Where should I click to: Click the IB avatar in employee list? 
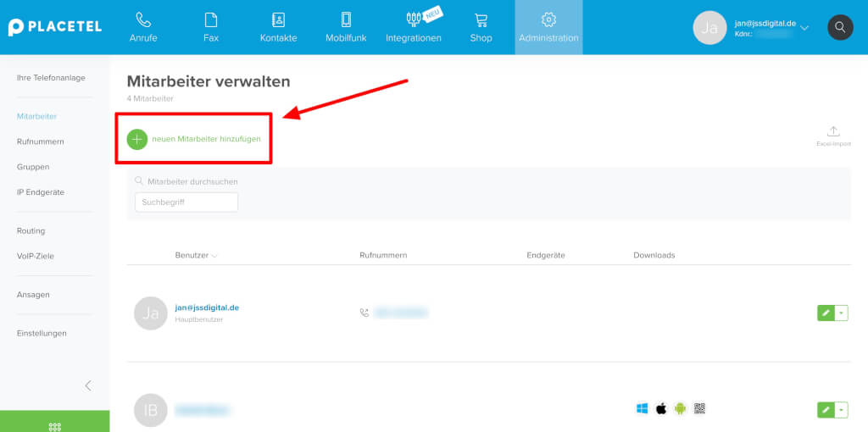(x=151, y=410)
